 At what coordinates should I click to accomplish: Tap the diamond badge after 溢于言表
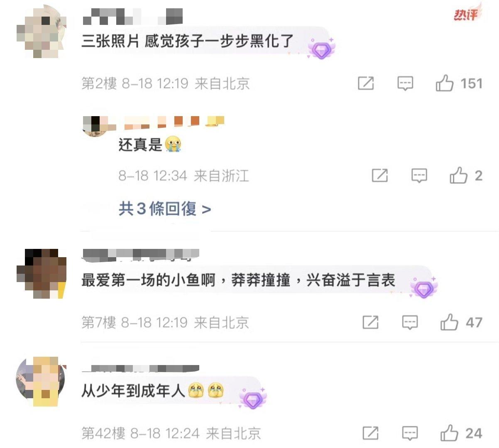point(423,287)
